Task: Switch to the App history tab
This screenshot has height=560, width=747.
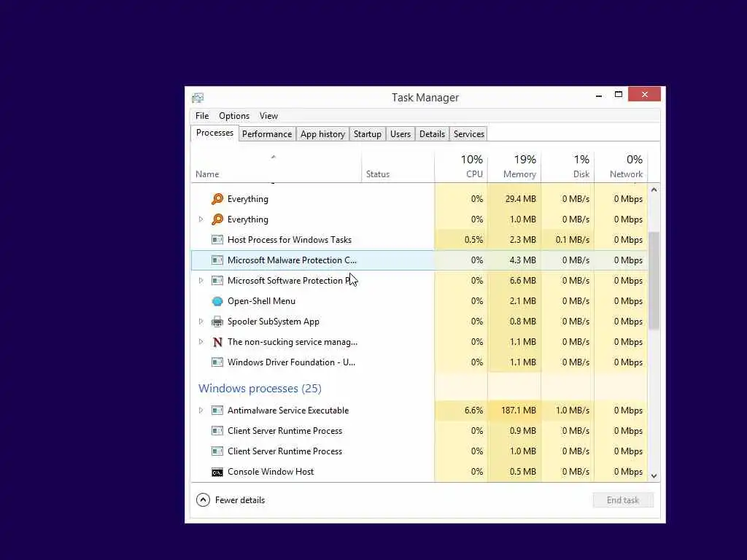Action: 322,134
